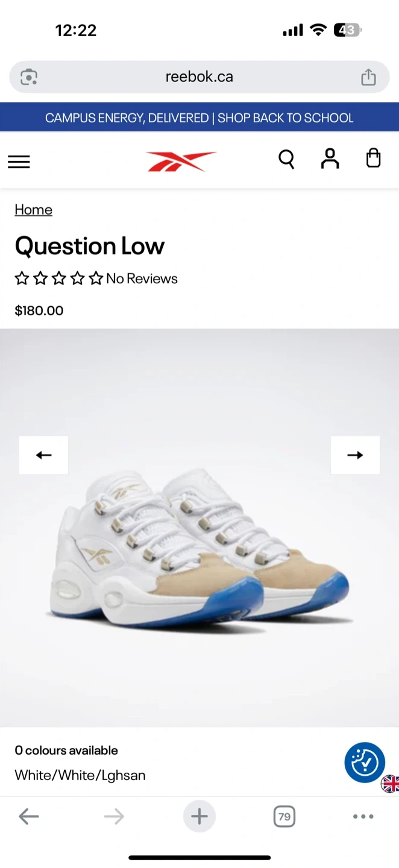Open the account profile icon
Image resolution: width=399 pixels, height=868 pixels.
click(x=330, y=159)
